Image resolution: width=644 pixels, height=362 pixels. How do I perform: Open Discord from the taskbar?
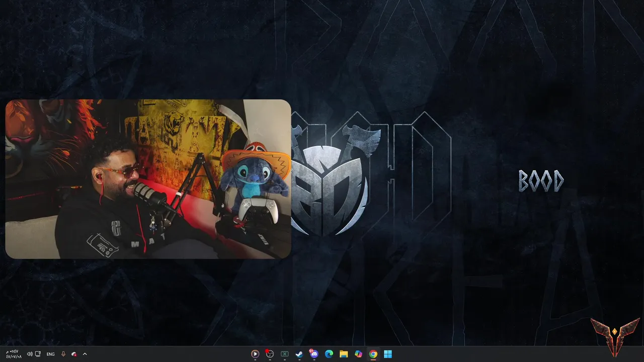(x=314, y=354)
